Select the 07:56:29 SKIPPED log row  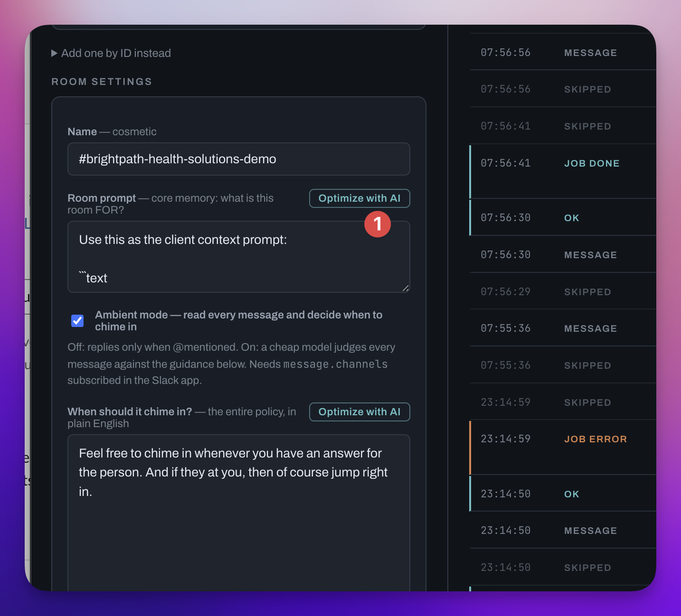point(563,292)
